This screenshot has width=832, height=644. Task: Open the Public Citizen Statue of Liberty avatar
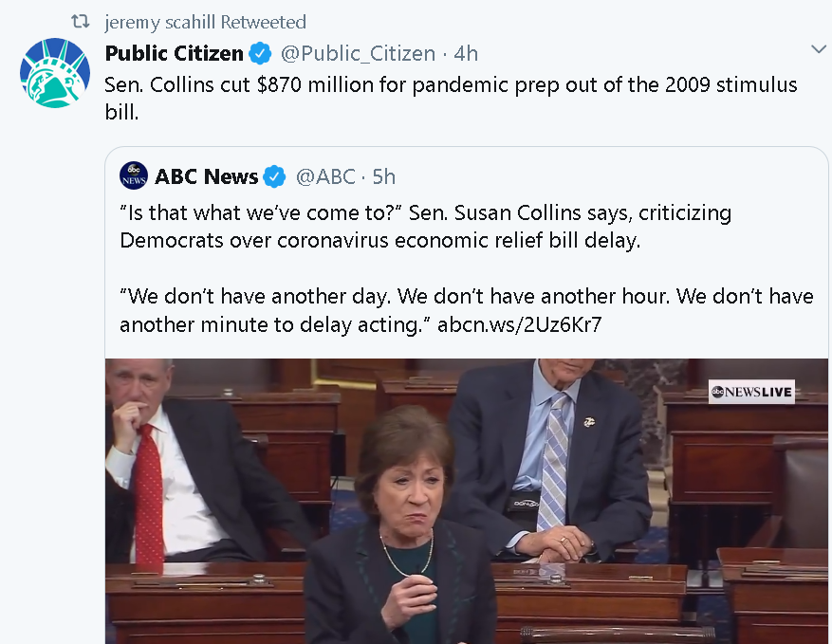click(55, 73)
